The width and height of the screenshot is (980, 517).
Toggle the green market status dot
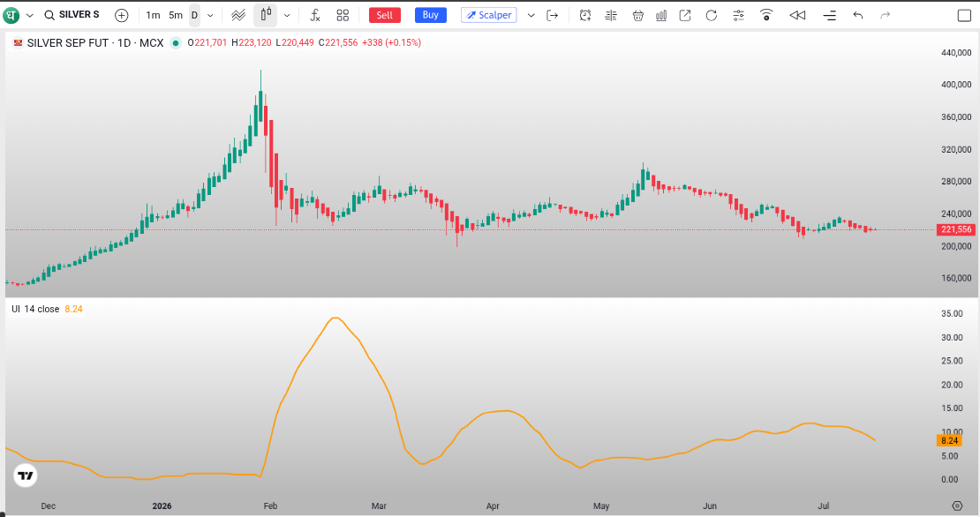point(176,43)
